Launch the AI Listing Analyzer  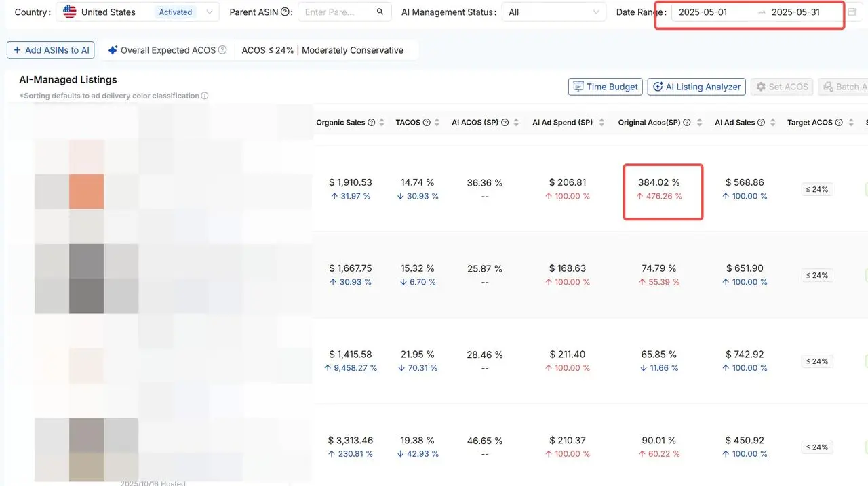click(x=696, y=87)
